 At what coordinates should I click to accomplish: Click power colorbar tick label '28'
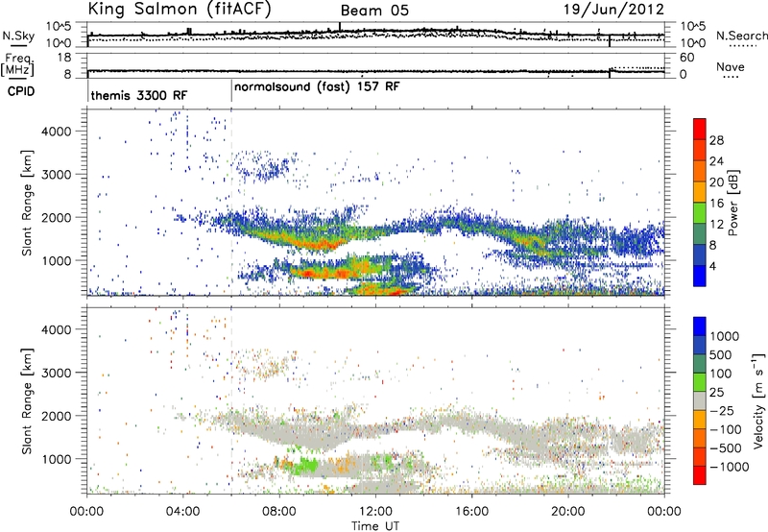tap(716, 140)
